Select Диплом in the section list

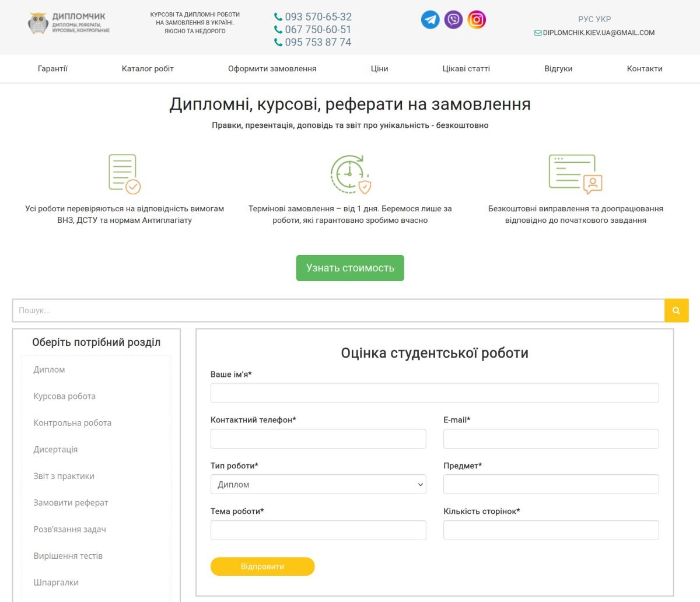[x=49, y=370]
